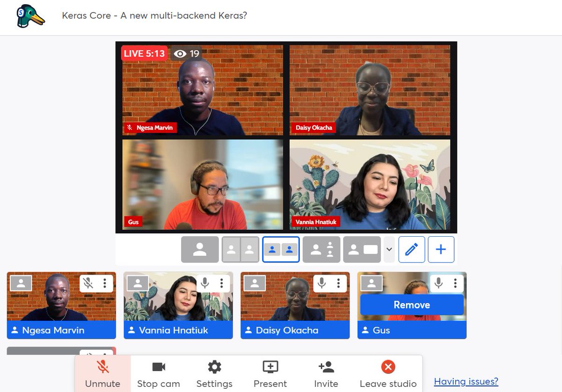Click the StreamYard duck logo
Screen dimensions: 562x392
tap(31, 16)
